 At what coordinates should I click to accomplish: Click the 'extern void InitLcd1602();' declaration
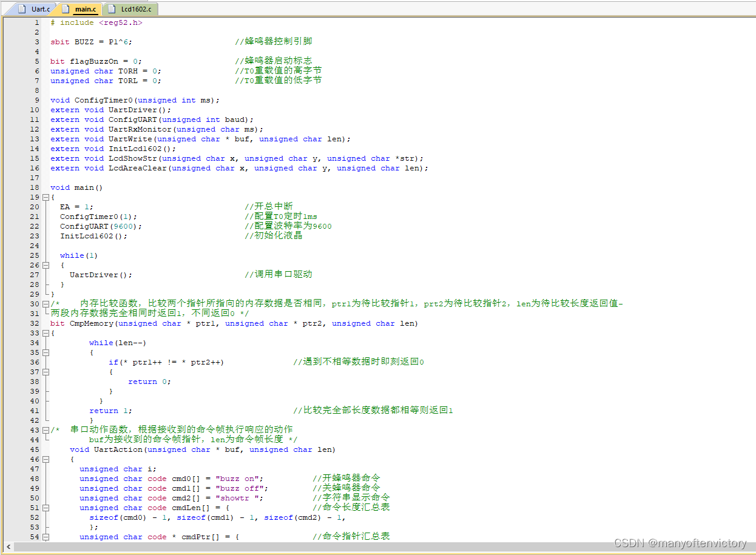[x=113, y=149]
